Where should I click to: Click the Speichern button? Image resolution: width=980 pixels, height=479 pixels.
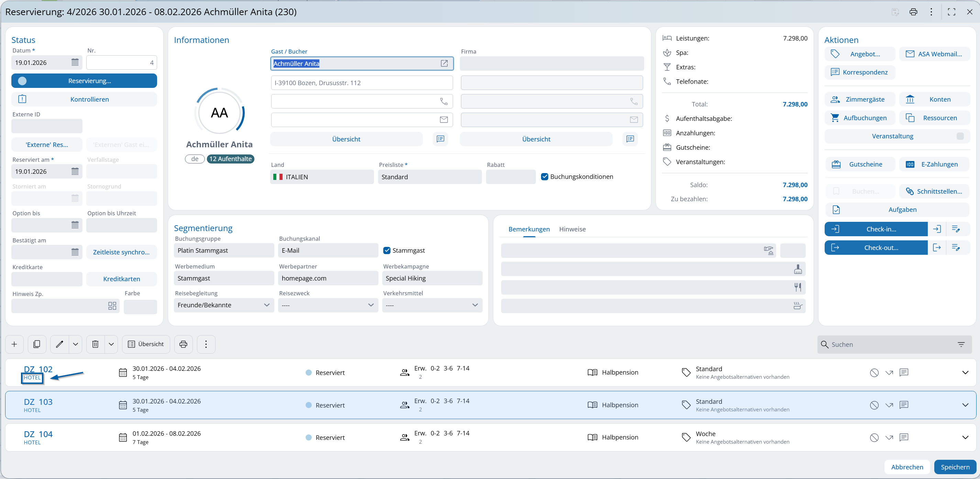(955, 467)
